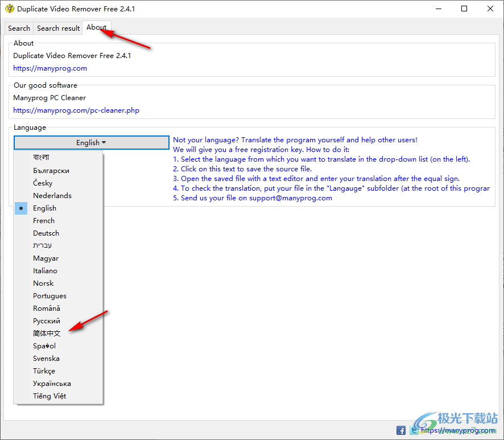Image resolution: width=504 pixels, height=440 pixels.
Task: Switch to the Search result tab
Action: (x=58, y=28)
